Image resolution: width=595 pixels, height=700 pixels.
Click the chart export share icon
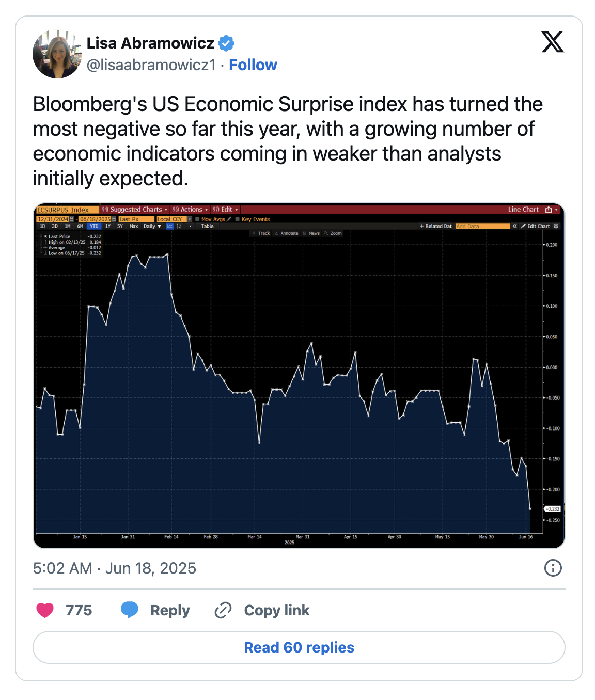[x=549, y=210]
